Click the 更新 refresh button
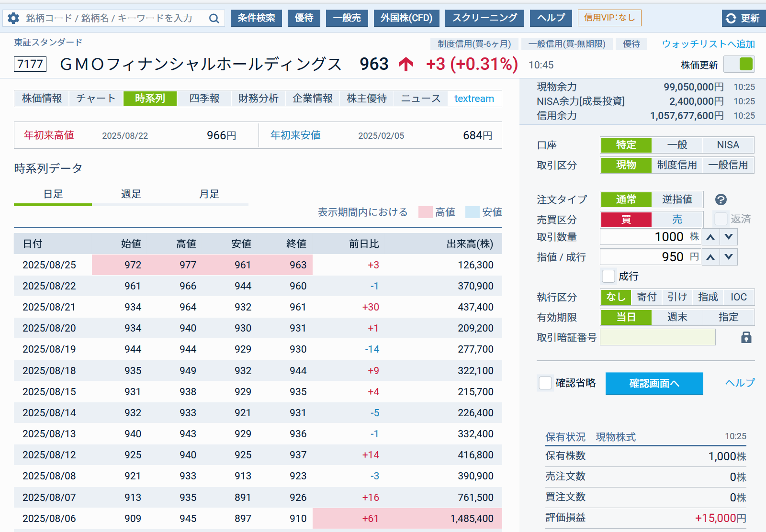 (x=743, y=18)
